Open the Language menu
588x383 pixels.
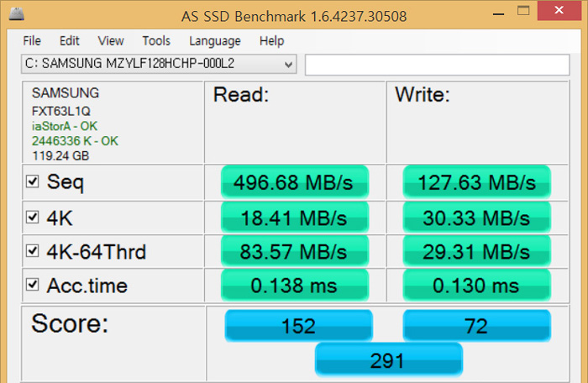click(215, 40)
